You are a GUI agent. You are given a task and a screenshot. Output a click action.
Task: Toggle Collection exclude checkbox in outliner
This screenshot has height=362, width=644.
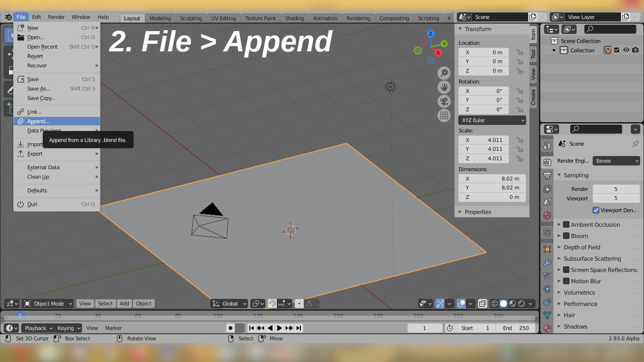pyautogui.click(x=617, y=50)
